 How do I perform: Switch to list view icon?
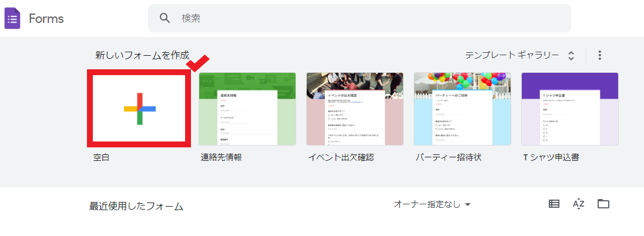tap(554, 204)
